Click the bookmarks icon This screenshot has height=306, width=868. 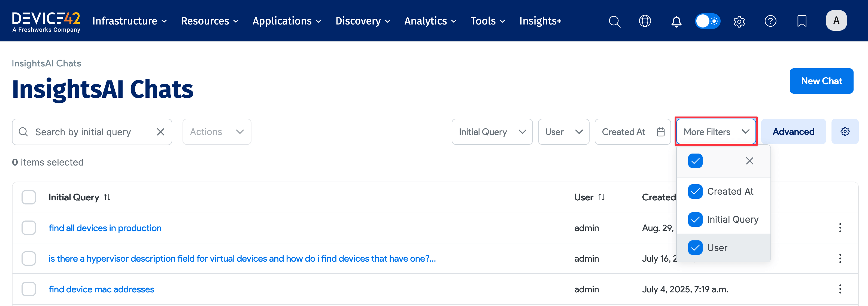[x=802, y=21]
